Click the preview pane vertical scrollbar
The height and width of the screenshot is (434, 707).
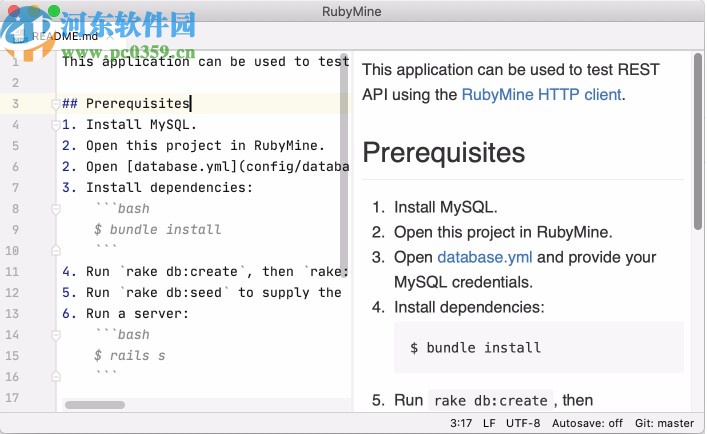coord(698,142)
